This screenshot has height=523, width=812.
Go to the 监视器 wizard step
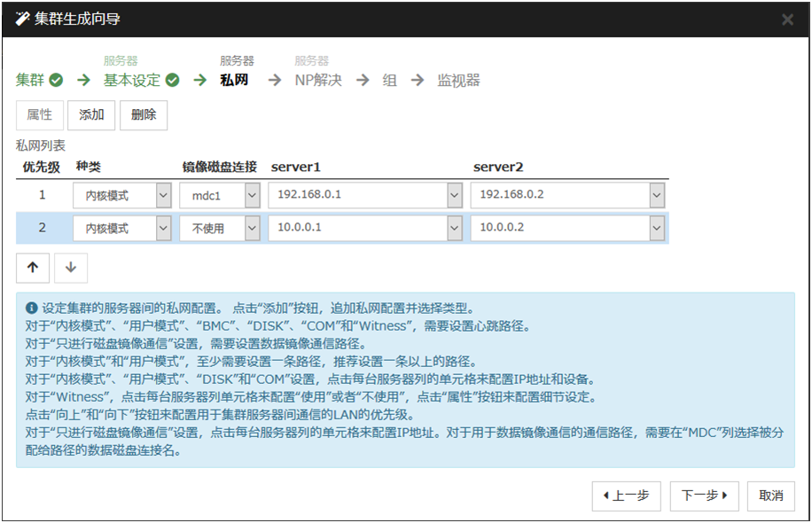pos(458,81)
